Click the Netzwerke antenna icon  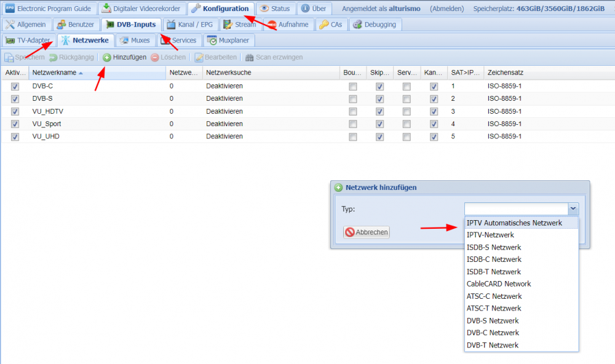tap(66, 40)
